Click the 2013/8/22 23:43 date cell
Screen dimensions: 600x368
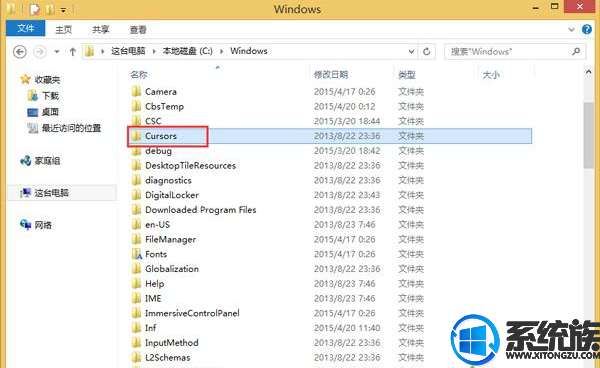347,195
